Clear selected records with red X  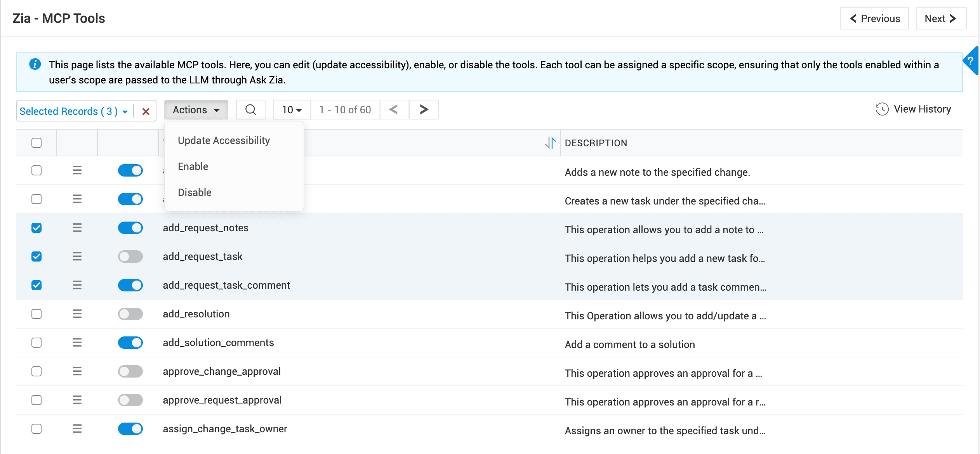(x=146, y=112)
